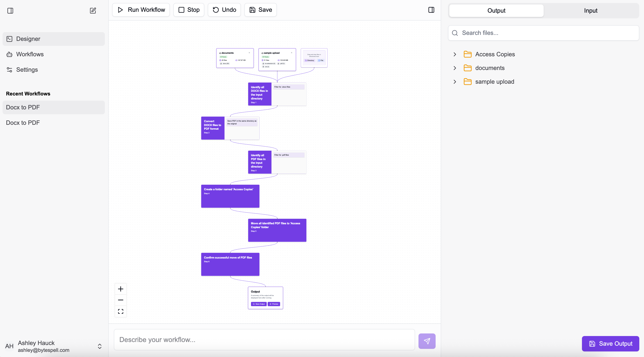The image size is (644, 357).
Task: Fit workflow view to screen
Action: [120, 311]
